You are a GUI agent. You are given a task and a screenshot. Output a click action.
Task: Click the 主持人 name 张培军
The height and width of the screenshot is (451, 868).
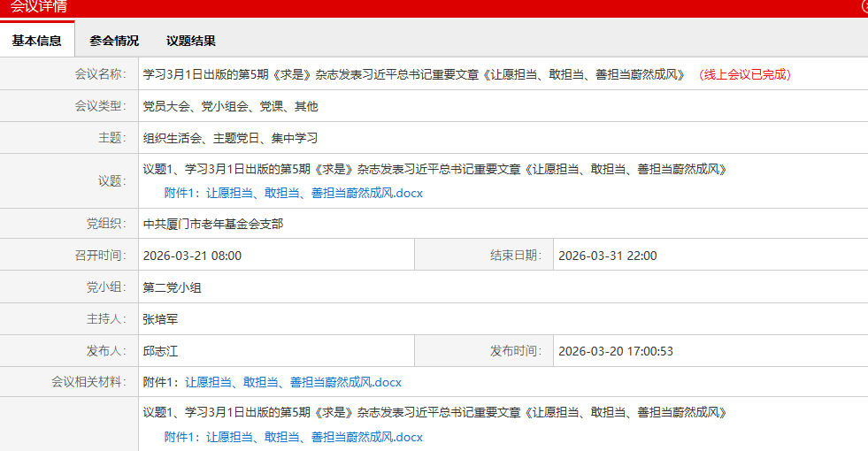click(161, 319)
